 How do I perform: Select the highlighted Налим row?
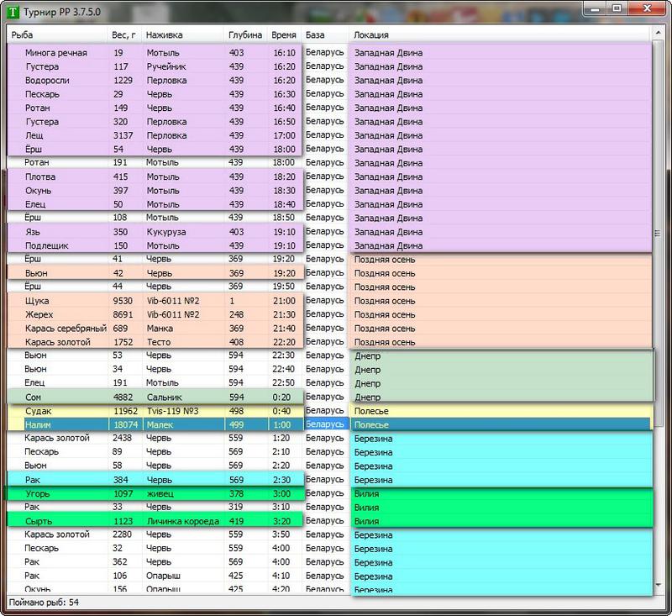pos(329,424)
